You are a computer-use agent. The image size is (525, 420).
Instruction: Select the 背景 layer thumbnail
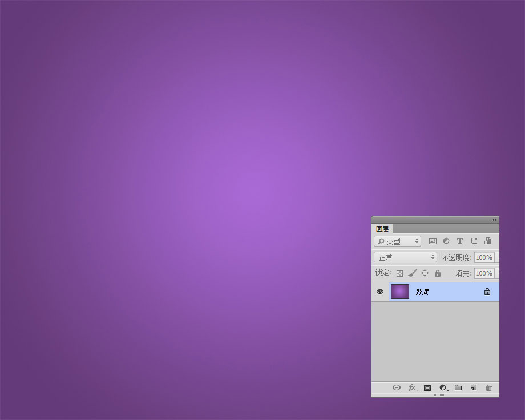pos(400,292)
